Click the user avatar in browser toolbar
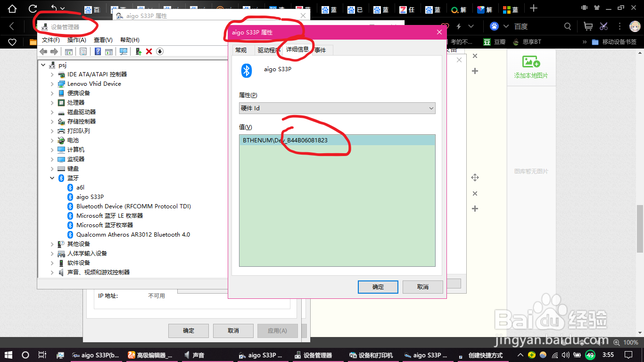 (635, 26)
